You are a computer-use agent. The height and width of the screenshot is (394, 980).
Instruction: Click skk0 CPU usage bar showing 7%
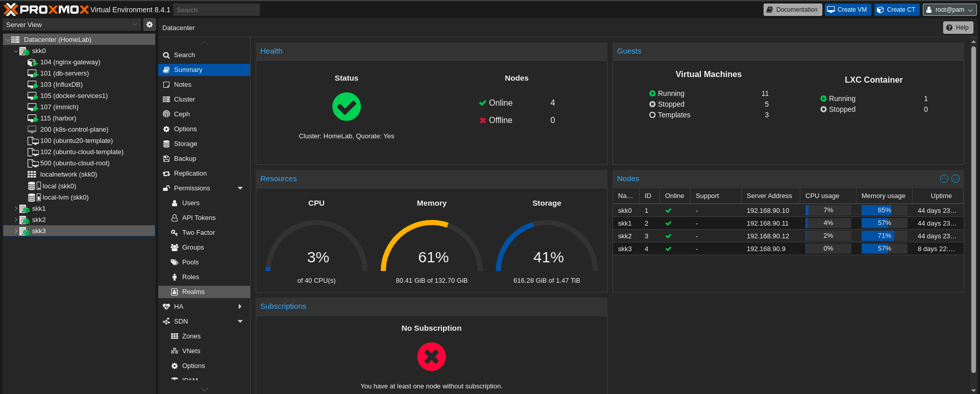[828, 210]
